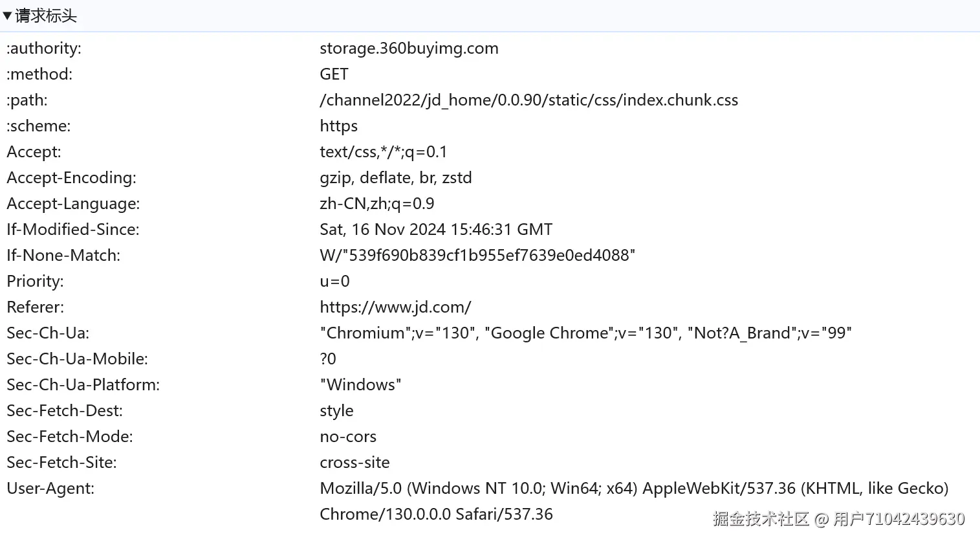The height and width of the screenshot is (543, 980).
Task: Select the If-None-Match ETag hash value
Action: coord(477,256)
